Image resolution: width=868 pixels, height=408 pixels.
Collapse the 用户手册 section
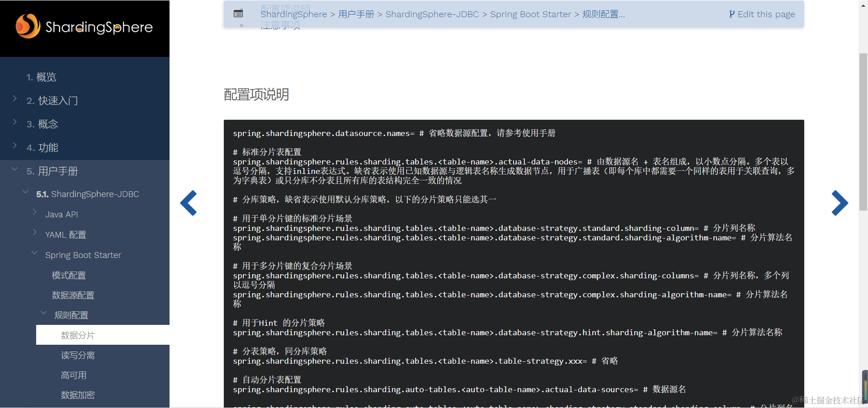click(15, 169)
